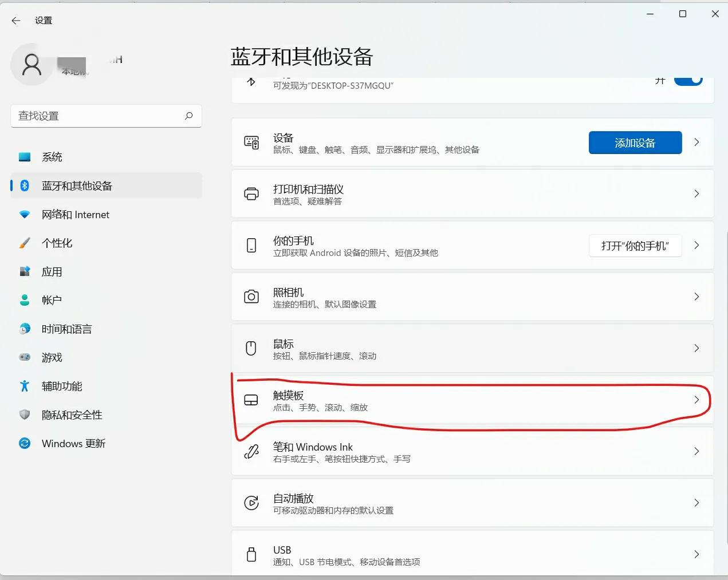Click the circled touchpad icon beside 触摸板
The height and width of the screenshot is (580, 728).
tap(251, 400)
